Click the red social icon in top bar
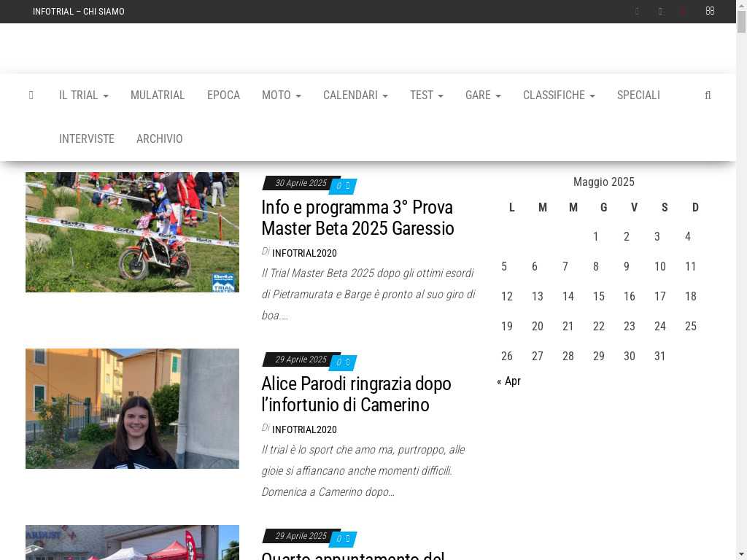747x560 pixels. tap(683, 12)
